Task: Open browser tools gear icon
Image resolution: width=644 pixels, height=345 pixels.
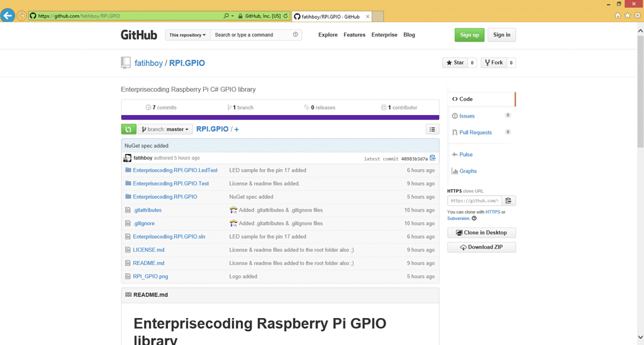Action: point(638,16)
